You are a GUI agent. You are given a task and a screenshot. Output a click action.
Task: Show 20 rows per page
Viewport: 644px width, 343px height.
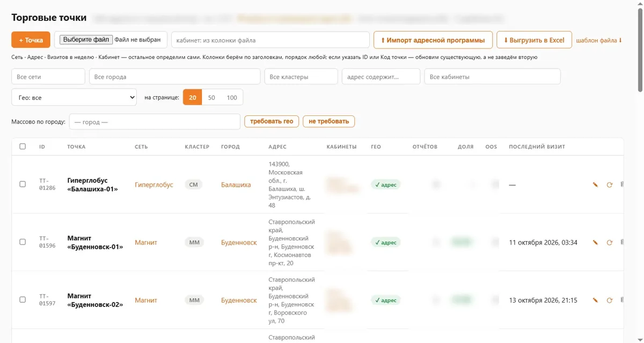(x=193, y=98)
